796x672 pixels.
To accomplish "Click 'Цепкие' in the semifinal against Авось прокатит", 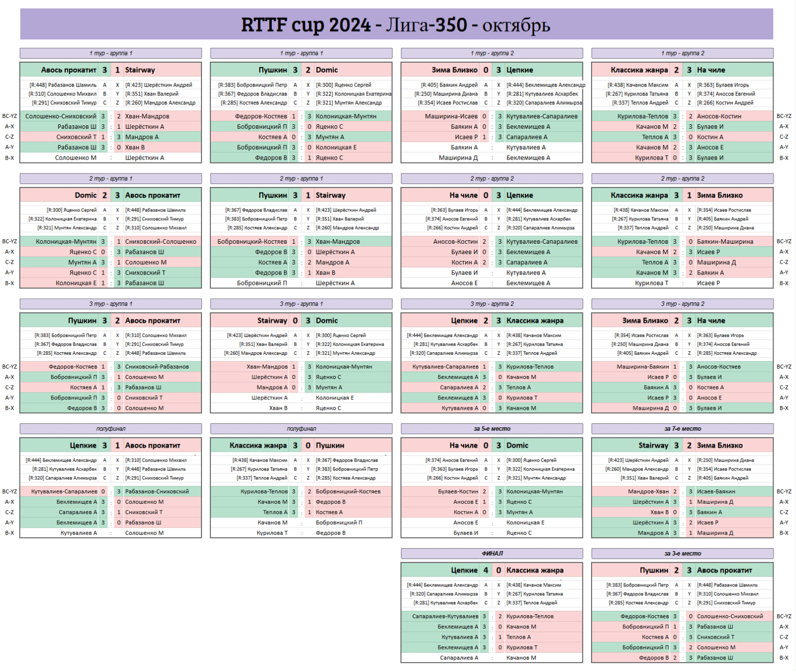I will click(x=83, y=446).
